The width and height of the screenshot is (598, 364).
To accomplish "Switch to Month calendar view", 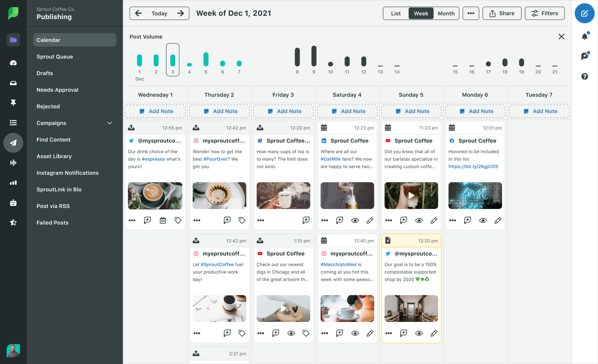I will coord(446,13).
